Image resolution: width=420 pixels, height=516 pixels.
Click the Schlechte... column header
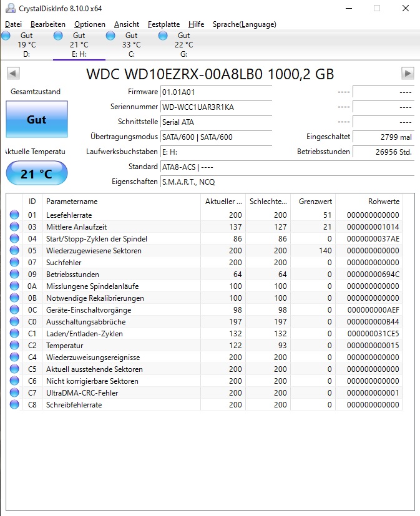tap(268, 202)
